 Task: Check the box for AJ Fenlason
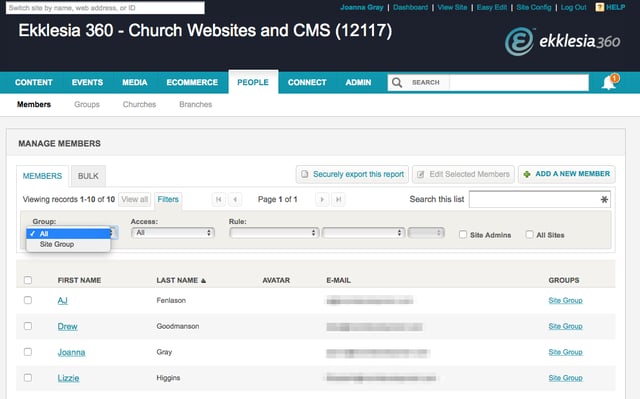tap(28, 300)
